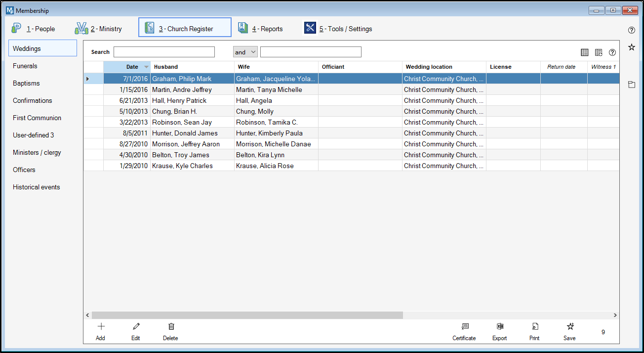Click the first Search text field
Screen dimensions: 644x353
click(164, 52)
